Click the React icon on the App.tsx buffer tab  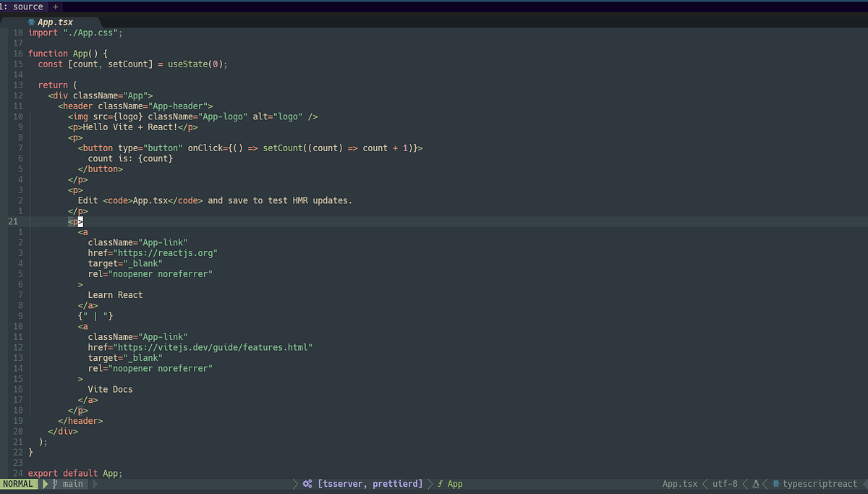[x=33, y=22]
